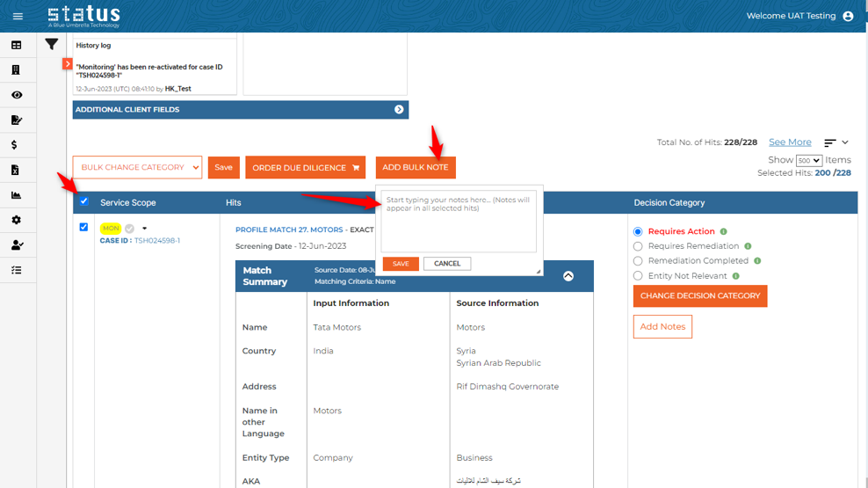Open the building sidebar icon

[17, 69]
